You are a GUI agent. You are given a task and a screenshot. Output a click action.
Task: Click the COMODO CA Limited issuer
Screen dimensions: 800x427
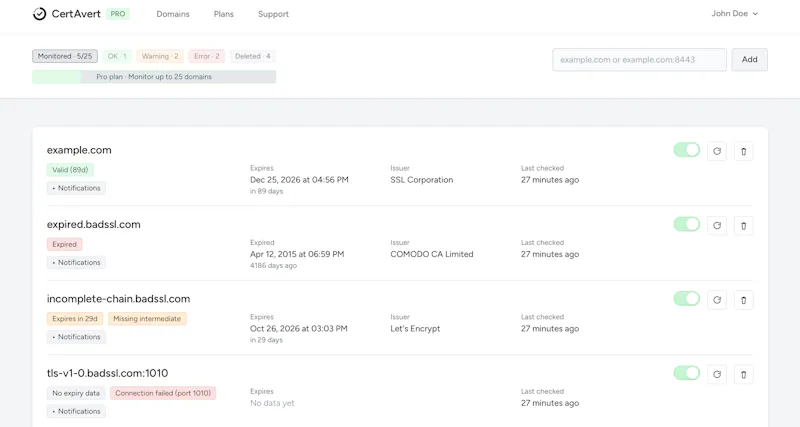pyautogui.click(x=432, y=255)
